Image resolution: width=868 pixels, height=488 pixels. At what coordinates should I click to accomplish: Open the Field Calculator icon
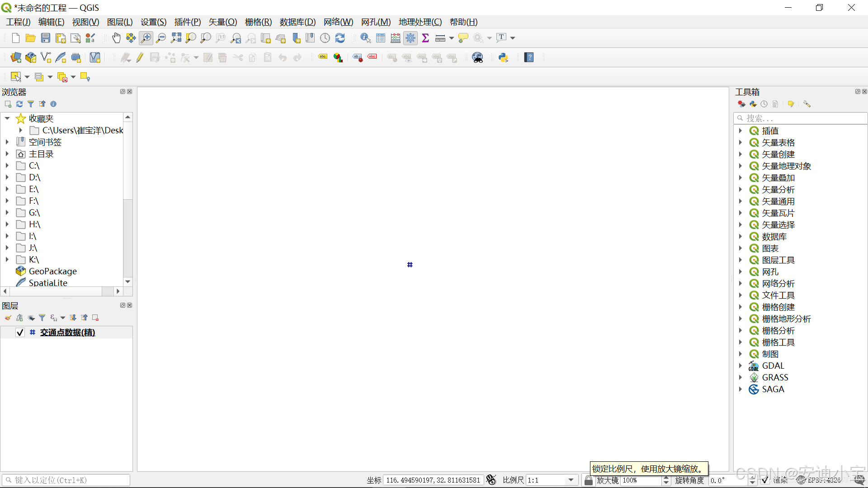[396, 38]
